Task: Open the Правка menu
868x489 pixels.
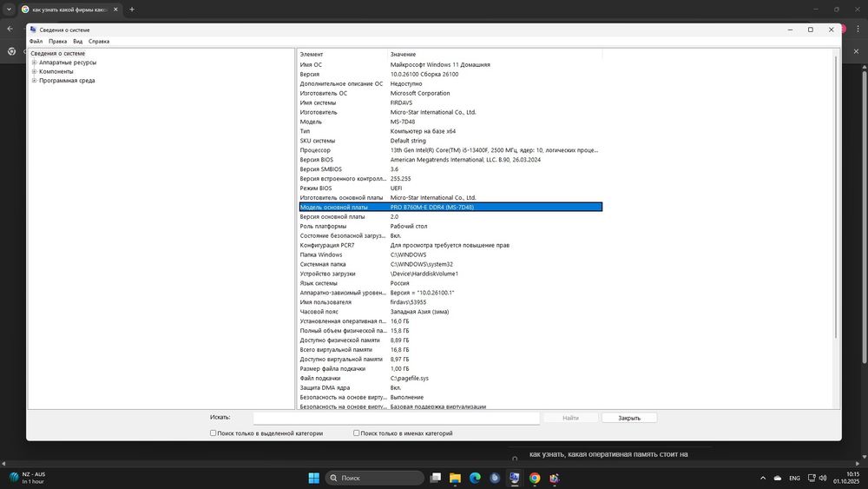Action: (57, 42)
